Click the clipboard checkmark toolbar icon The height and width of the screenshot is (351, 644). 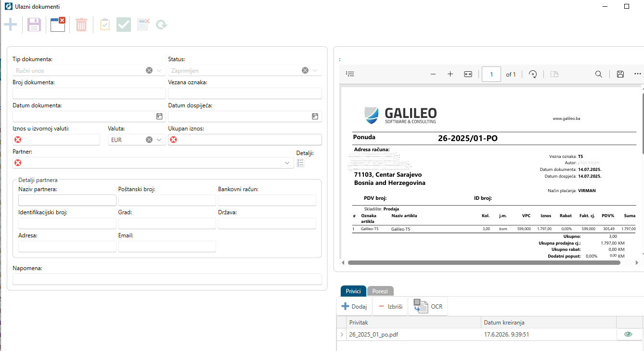[x=105, y=25]
